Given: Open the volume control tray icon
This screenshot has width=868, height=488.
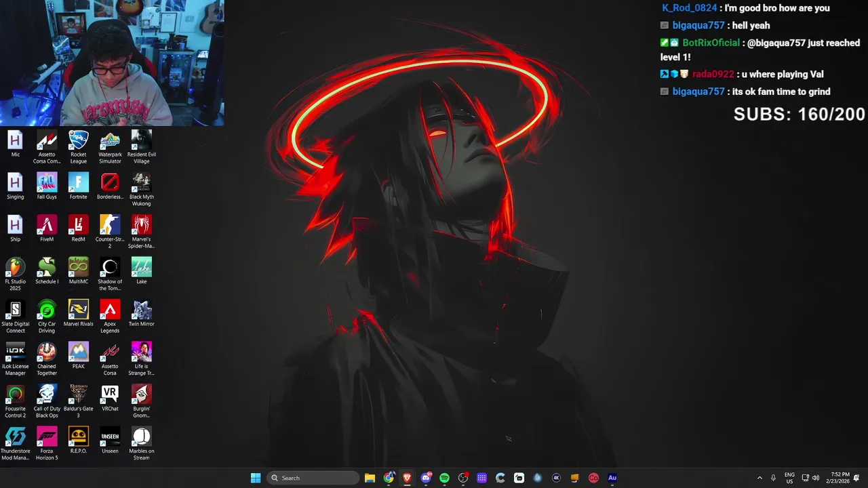Looking at the screenshot, I should click(816, 478).
